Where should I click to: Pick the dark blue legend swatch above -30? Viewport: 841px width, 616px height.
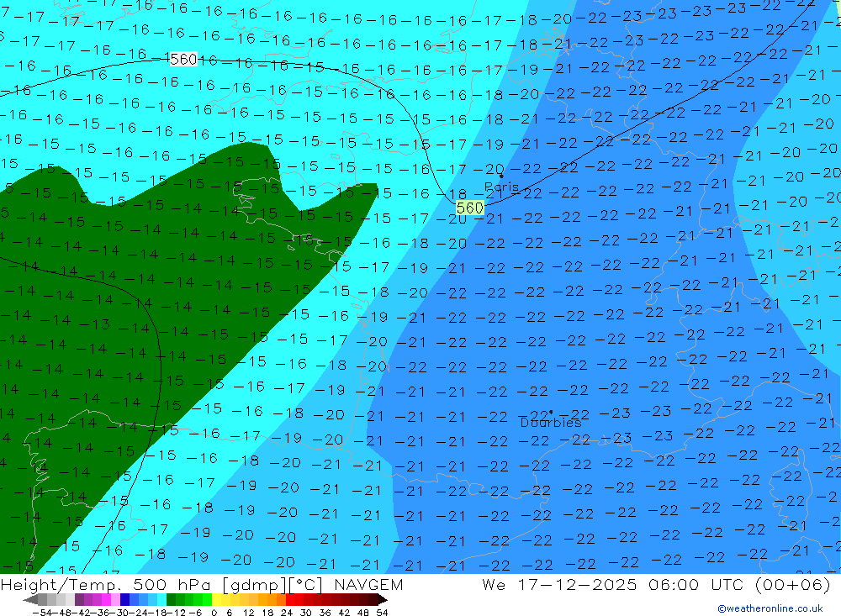point(124,600)
